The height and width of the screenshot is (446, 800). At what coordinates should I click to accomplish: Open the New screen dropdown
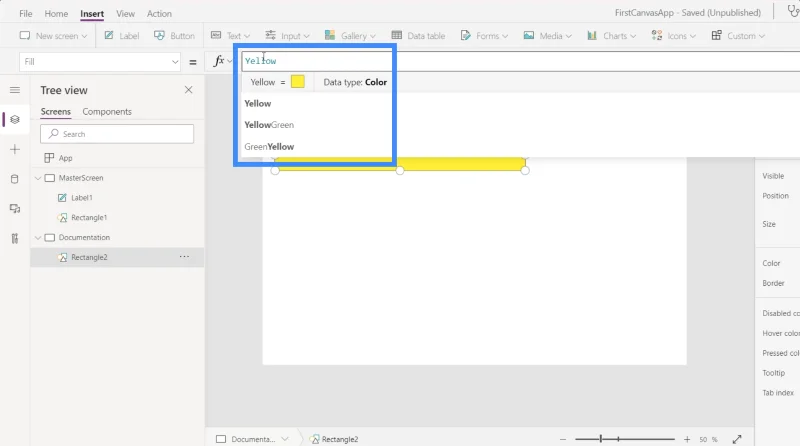53,36
